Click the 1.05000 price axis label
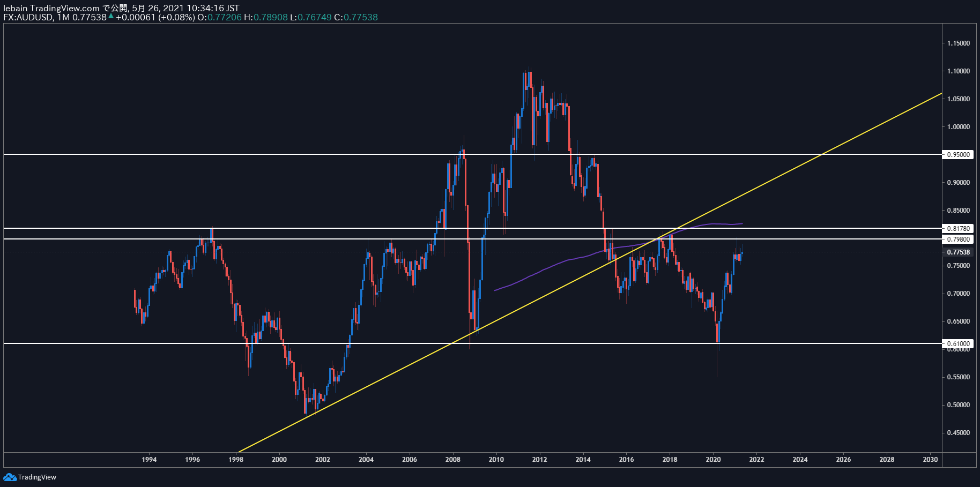 point(958,99)
